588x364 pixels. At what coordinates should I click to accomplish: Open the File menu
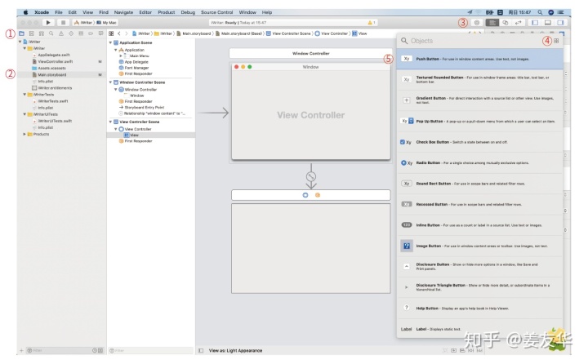point(59,12)
